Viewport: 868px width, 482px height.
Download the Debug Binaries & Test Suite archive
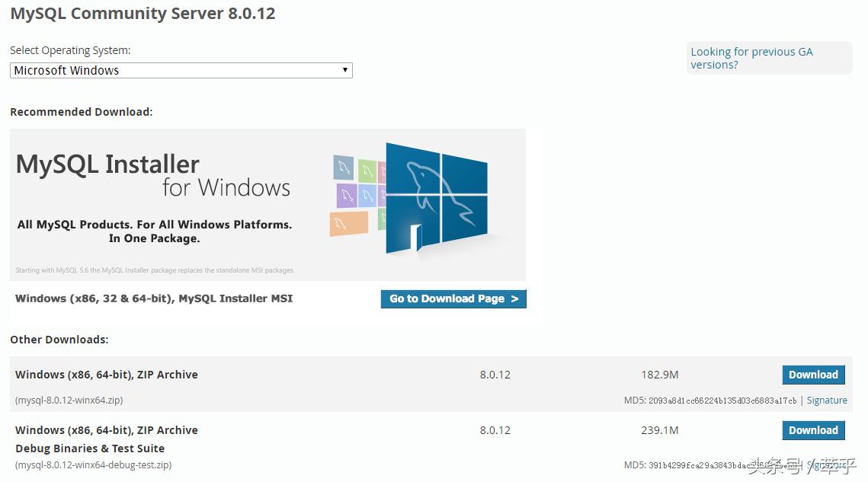coord(813,430)
